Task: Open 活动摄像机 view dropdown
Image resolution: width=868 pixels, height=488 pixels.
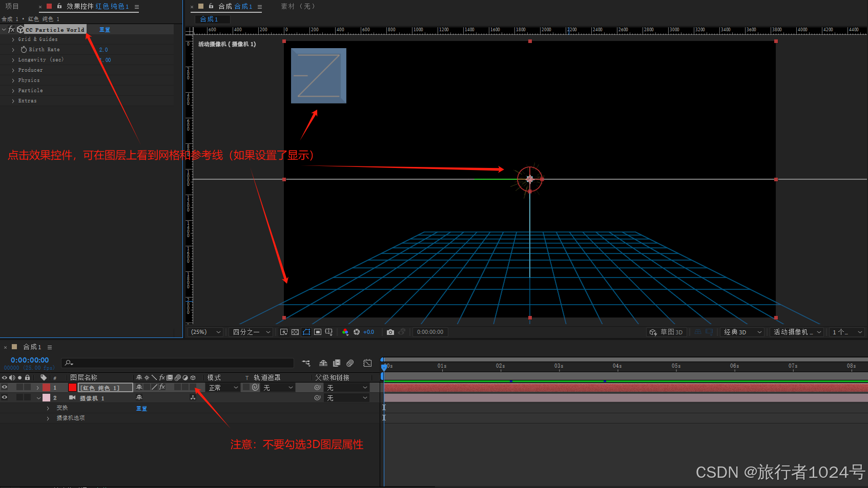Action: coord(797,332)
